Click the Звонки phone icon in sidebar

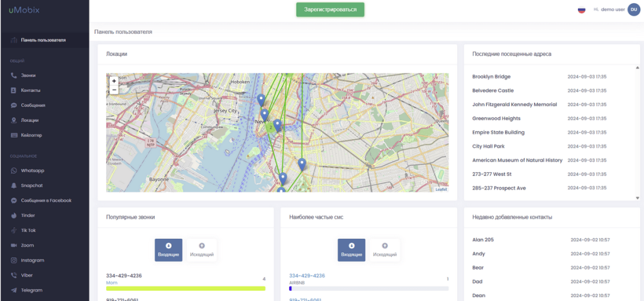tap(14, 75)
